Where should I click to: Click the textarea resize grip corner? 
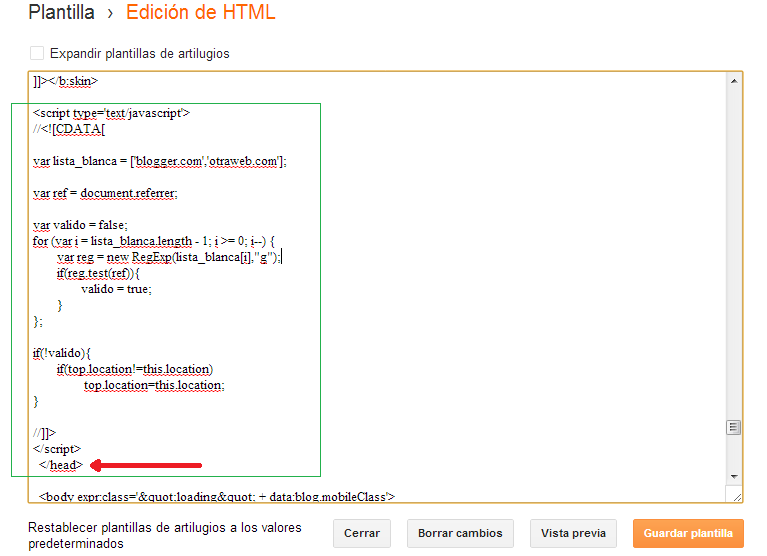pos(737,497)
